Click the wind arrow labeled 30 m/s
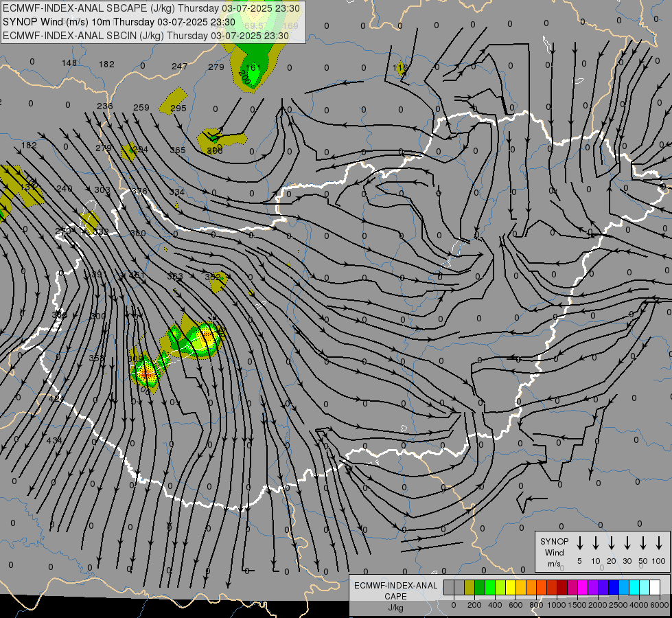 pos(627,543)
